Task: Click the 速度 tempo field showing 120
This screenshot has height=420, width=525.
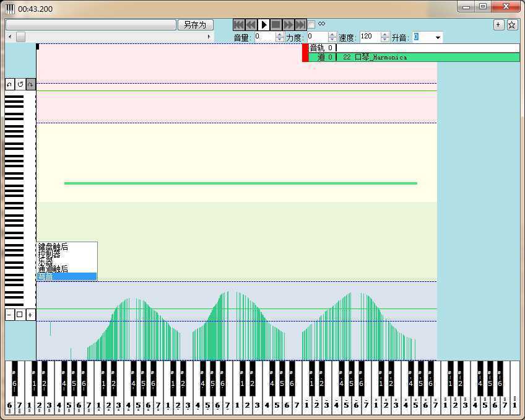Action: click(x=370, y=37)
